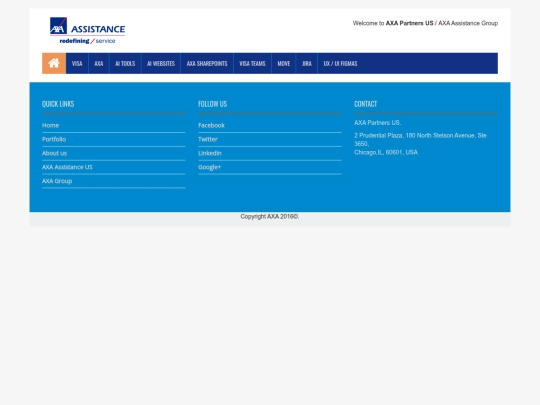The image size is (540, 405).
Task: Click the AXA Partners US contact text
Action: [x=377, y=123]
